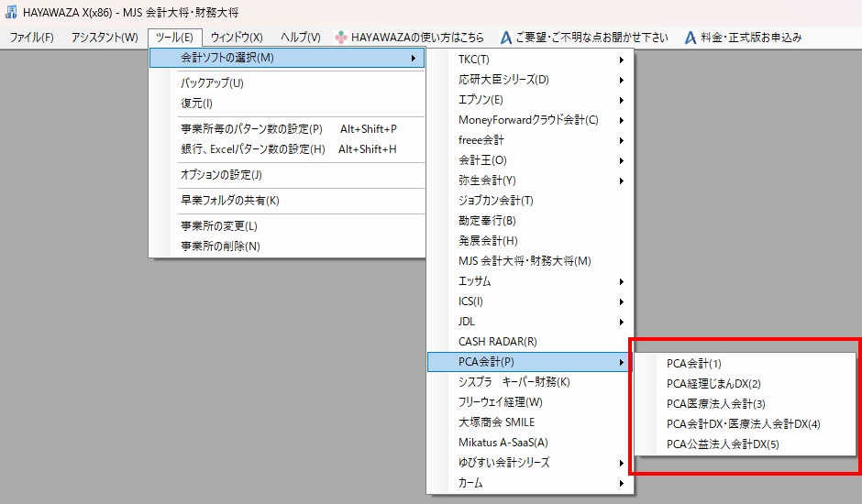Select ICS(I) entry
Screen dimensions: 862x504
tap(530, 301)
